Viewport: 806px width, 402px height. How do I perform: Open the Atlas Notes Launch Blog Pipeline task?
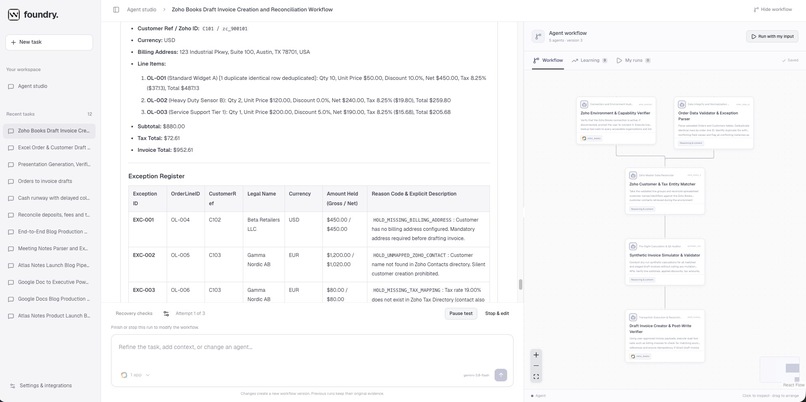(49, 265)
